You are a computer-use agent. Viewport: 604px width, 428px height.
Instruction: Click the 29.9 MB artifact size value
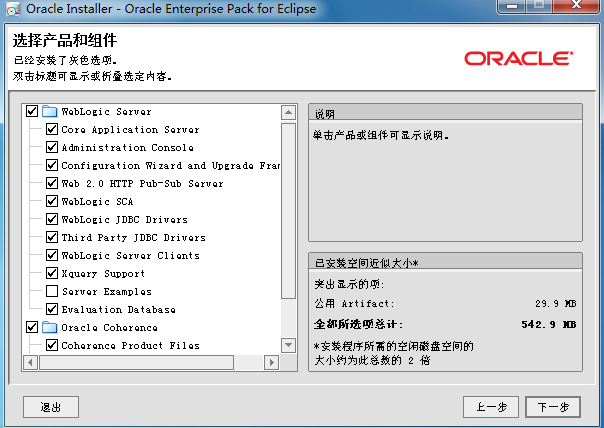[x=555, y=304]
